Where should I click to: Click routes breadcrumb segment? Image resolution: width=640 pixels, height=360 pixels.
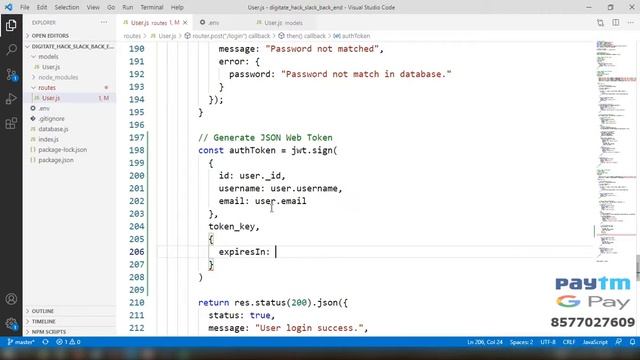tap(132, 36)
